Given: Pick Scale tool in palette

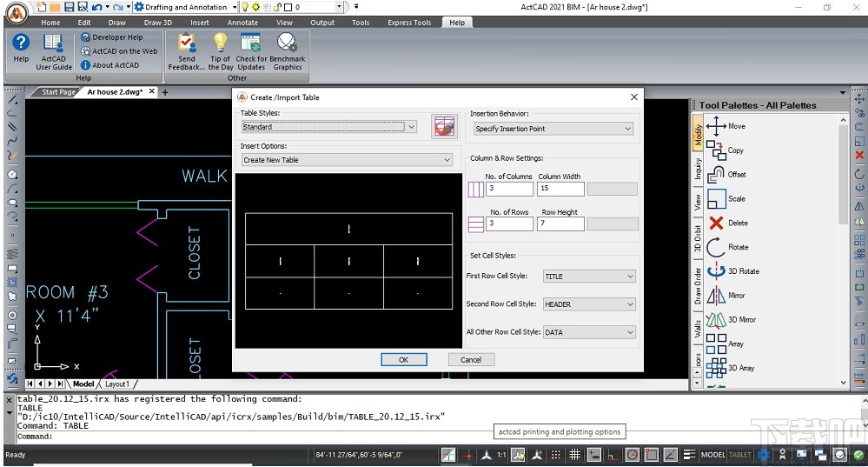Looking at the screenshot, I should coord(726,198).
